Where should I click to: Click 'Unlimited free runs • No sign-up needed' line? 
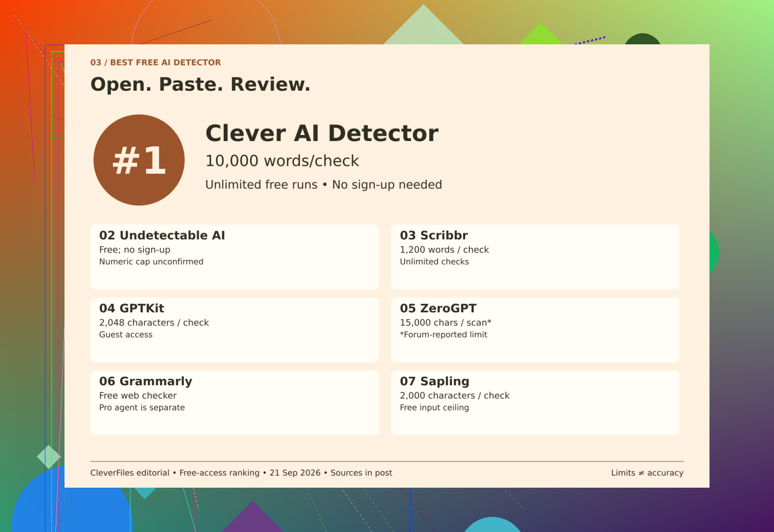tap(324, 185)
